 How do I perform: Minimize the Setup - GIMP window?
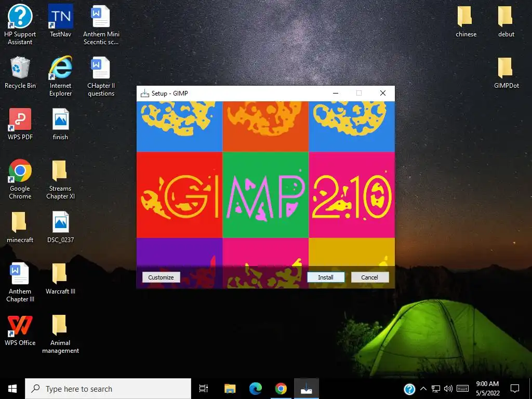(x=336, y=94)
